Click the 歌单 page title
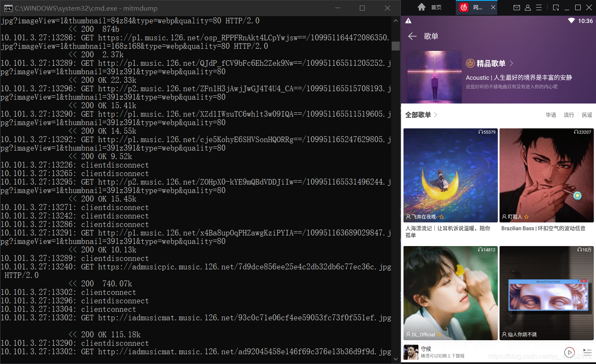 (x=431, y=36)
